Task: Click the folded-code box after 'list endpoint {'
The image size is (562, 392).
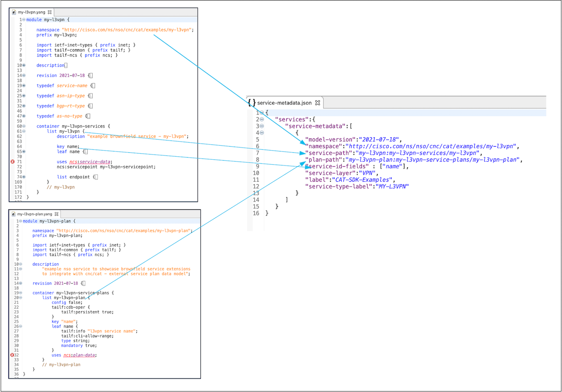Action: point(96,177)
